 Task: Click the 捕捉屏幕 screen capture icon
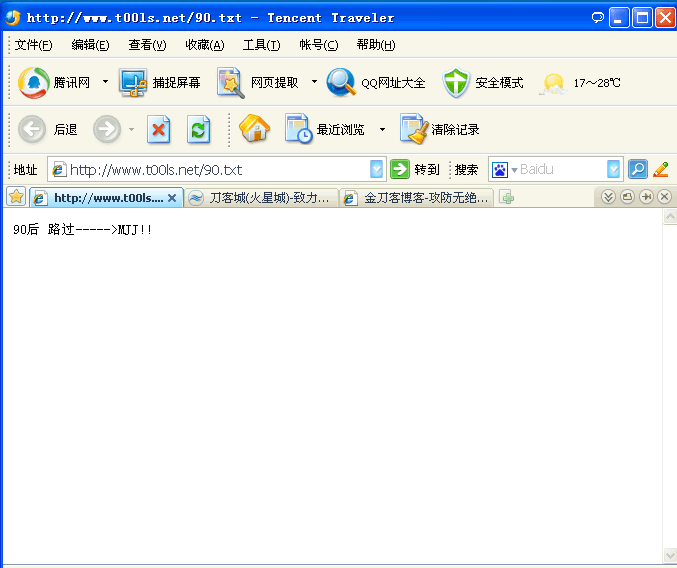133,82
